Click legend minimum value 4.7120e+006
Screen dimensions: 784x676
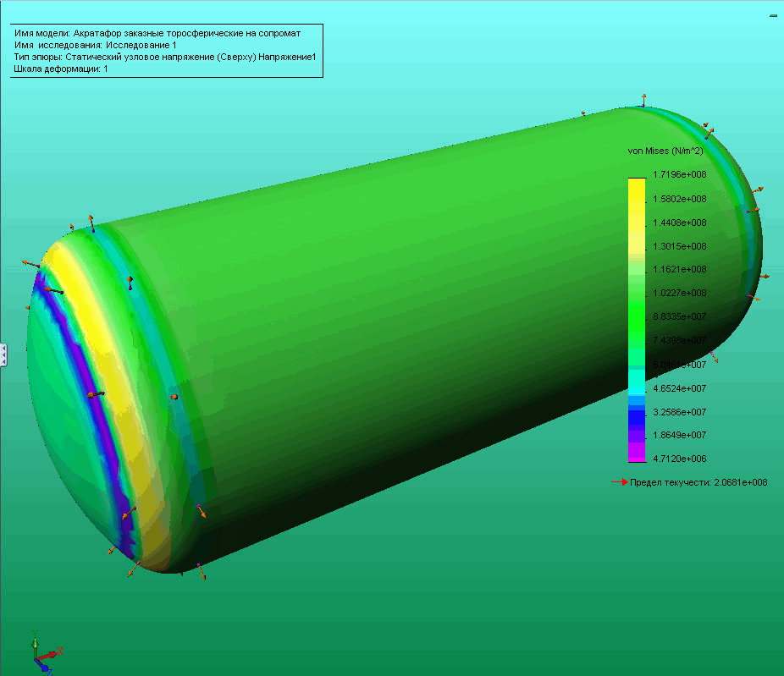(x=680, y=459)
